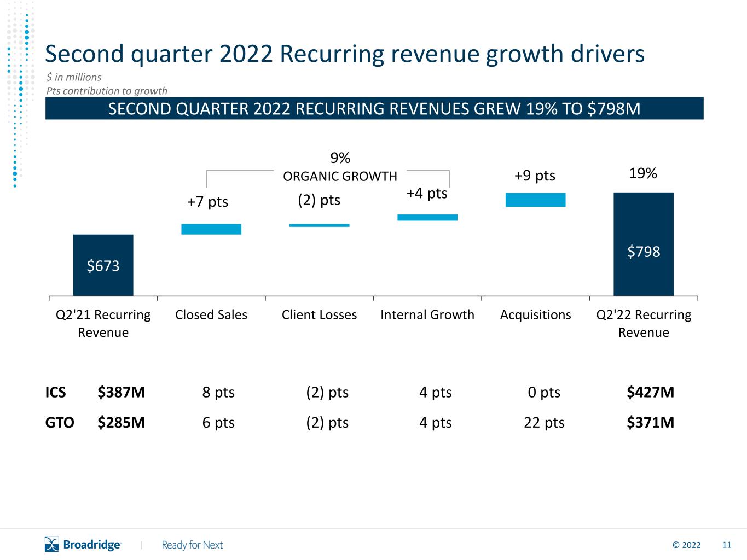Click the '19%' label above the final bar
This screenshot has height=560, width=747.
[x=643, y=173]
